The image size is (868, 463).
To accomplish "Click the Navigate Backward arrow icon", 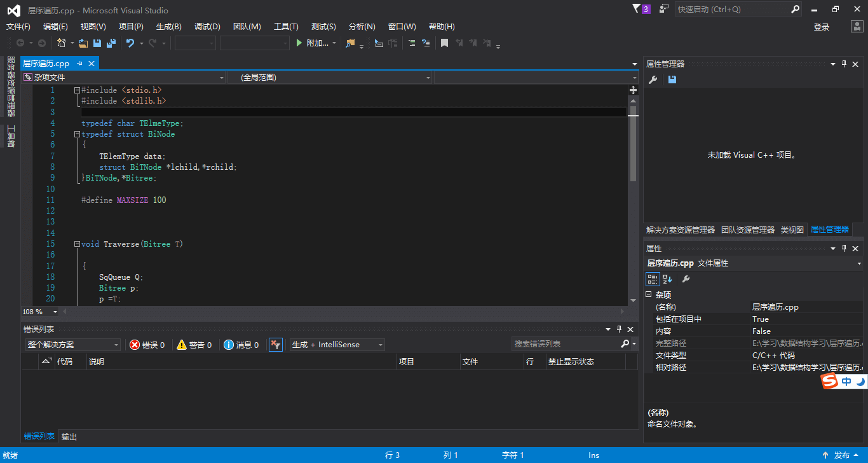I will pyautogui.click(x=21, y=43).
